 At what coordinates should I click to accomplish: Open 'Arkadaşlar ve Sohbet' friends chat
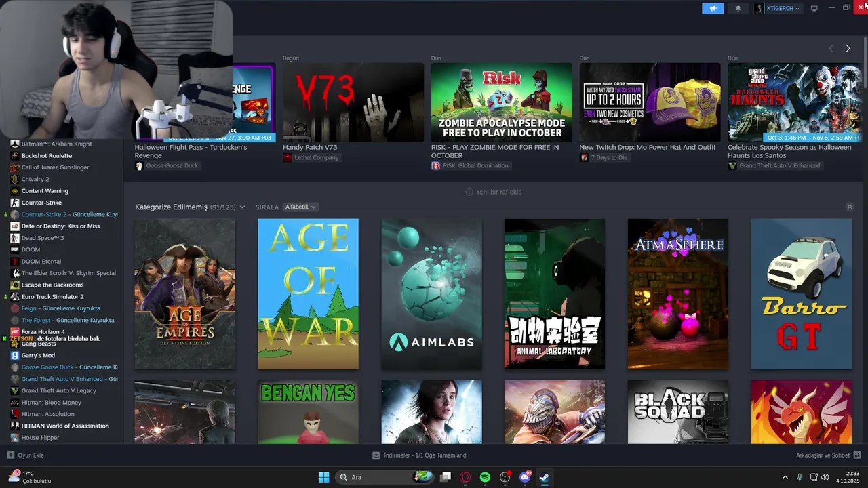[x=828, y=455]
